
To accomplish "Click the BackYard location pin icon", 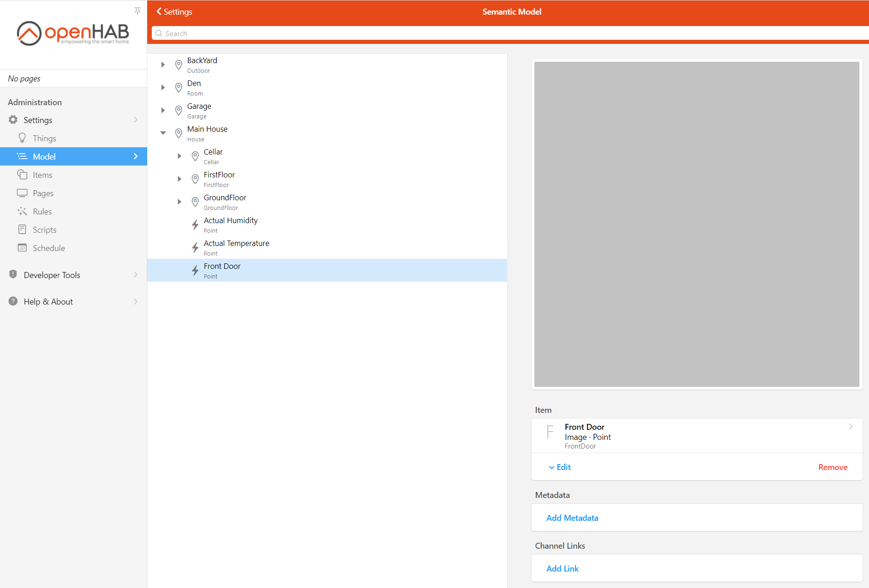I will pos(179,65).
